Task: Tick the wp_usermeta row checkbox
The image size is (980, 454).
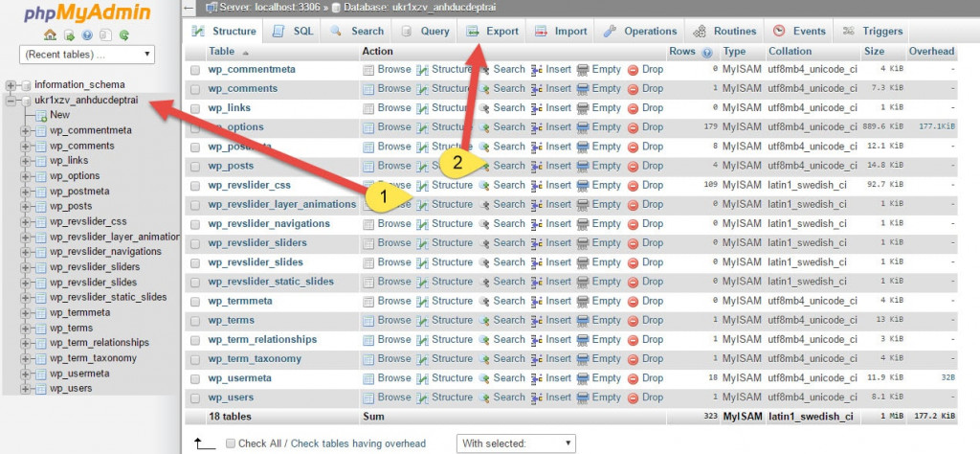Action: click(x=195, y=379)
